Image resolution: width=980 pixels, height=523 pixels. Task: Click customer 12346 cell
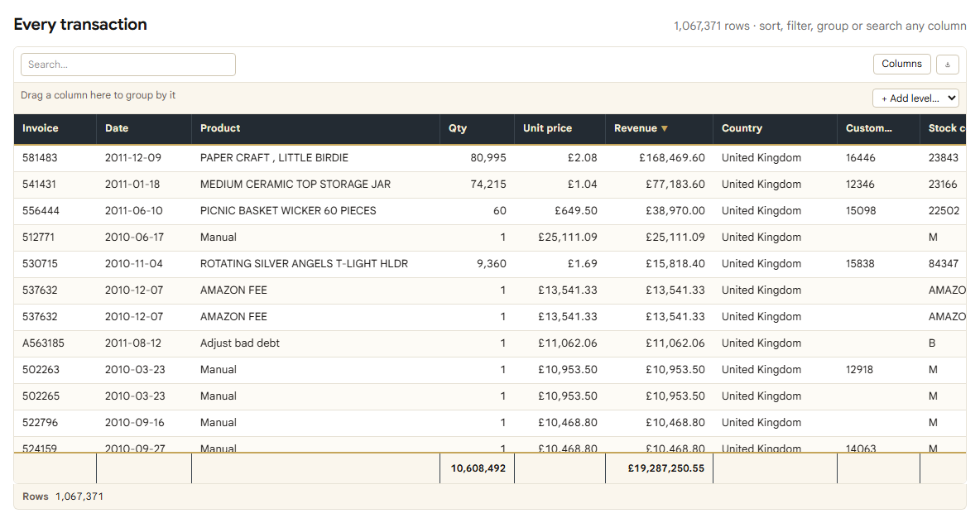(878, 185)
